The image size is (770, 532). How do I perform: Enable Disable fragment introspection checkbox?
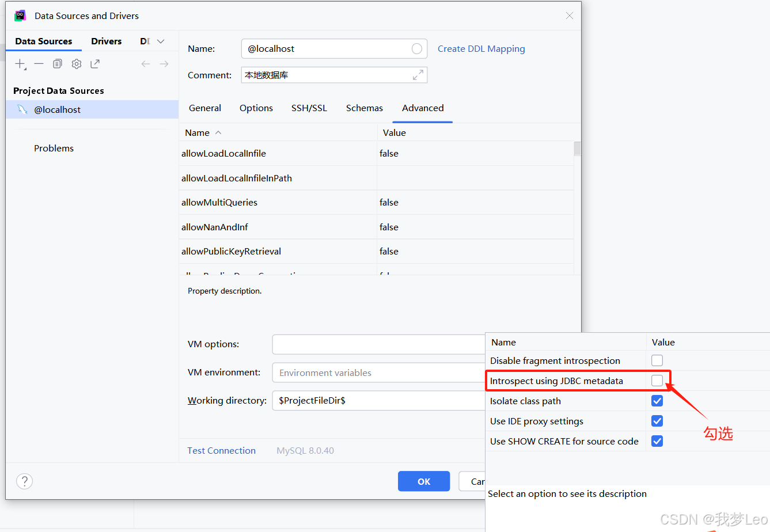[x=657, y=360]
